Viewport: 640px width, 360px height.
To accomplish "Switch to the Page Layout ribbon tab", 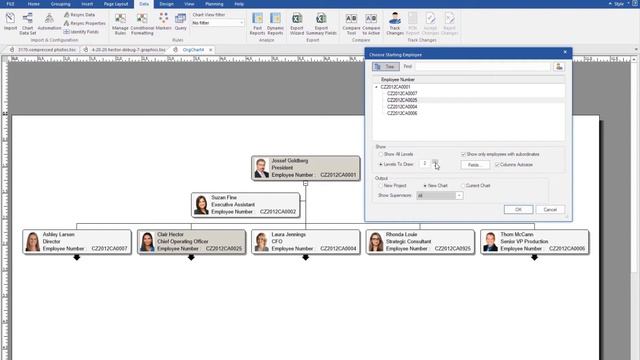I will 116,4.
